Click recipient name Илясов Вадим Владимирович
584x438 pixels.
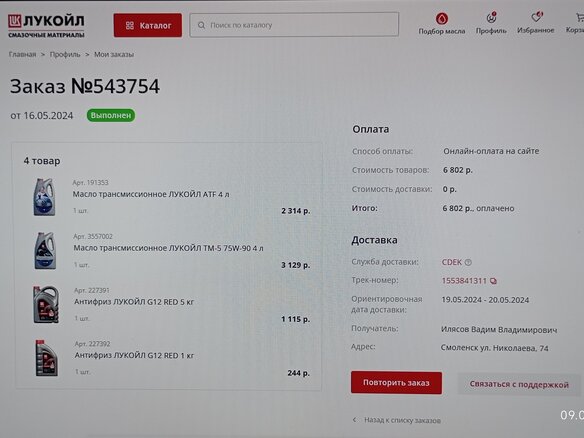pyautogui.click(x=499, y=330)
